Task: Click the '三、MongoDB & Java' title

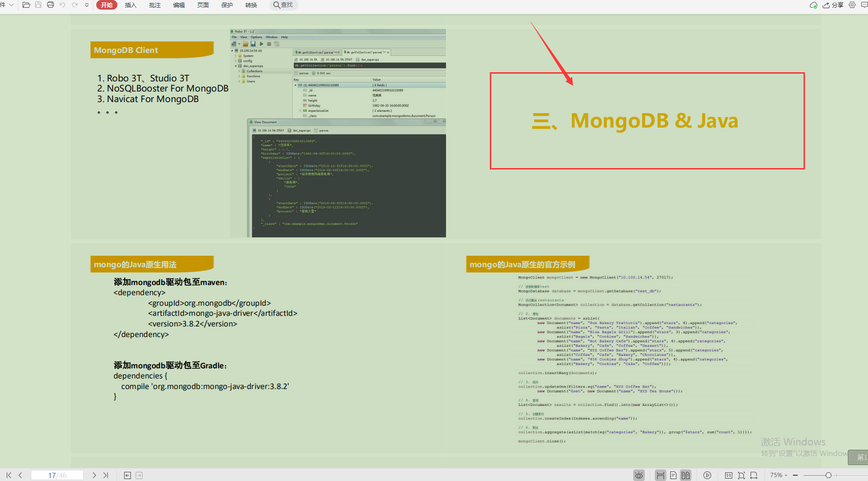Action: [x=635, y=121]
